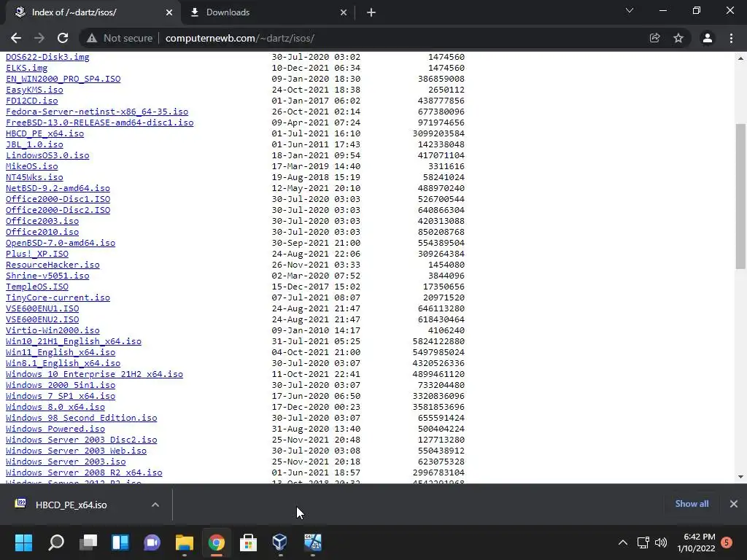Viewport: 747px width, 560px height.
Task: Bookmark this page with the star icon
Action: point(678,38)
